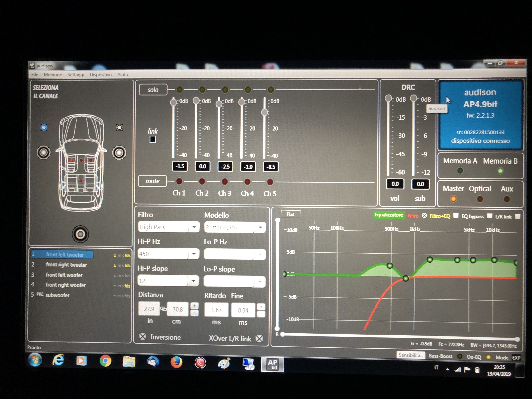
Task: Select the Aux input source
Action: pyautogui.click(x=507, y=199)
